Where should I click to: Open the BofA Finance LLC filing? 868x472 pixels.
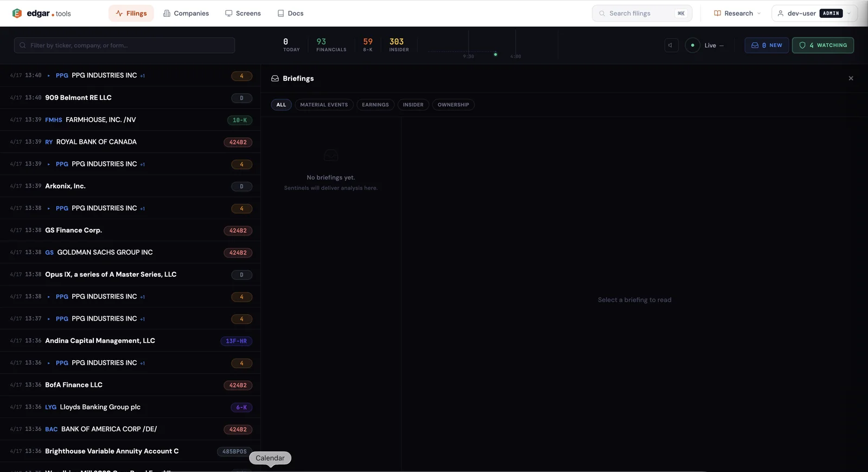[x=130, y=385]
